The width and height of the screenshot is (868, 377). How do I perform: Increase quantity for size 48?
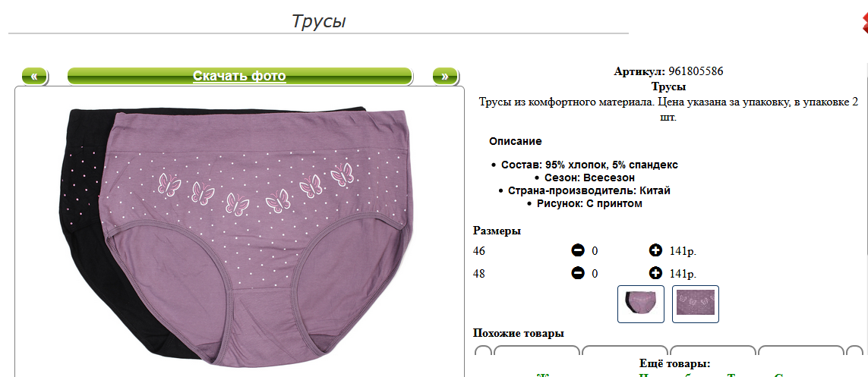tap(655, 273)
